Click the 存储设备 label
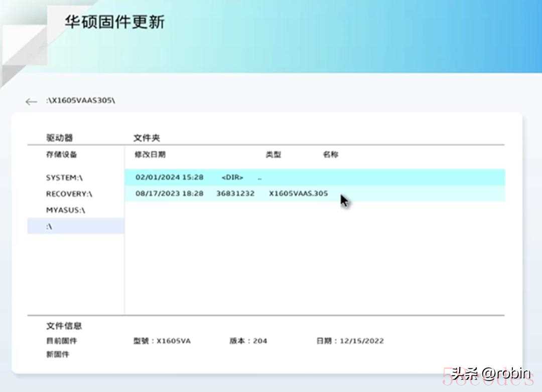542x392 pixels. pos(61,154)
